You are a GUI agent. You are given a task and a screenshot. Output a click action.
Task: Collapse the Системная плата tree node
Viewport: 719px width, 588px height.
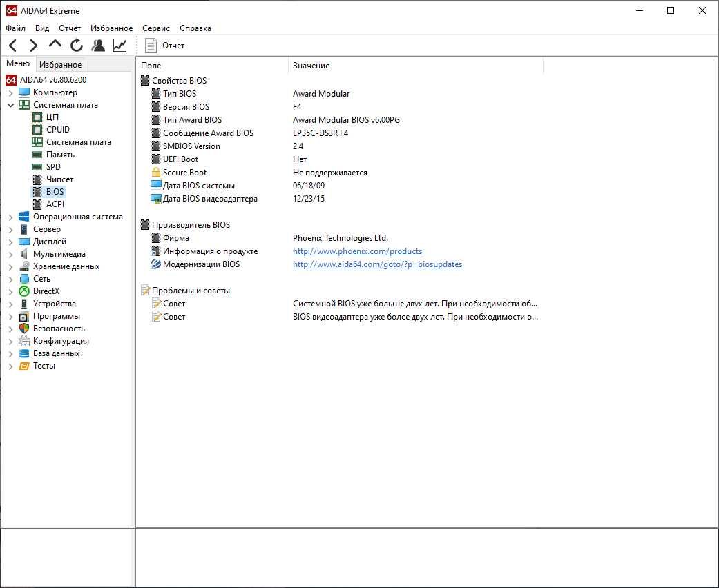(x=10, y=105)
